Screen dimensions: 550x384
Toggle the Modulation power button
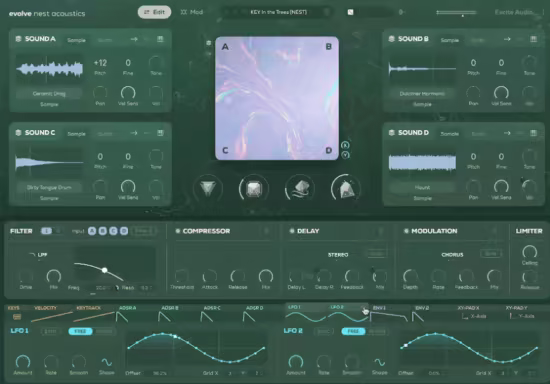pos(406,231)
